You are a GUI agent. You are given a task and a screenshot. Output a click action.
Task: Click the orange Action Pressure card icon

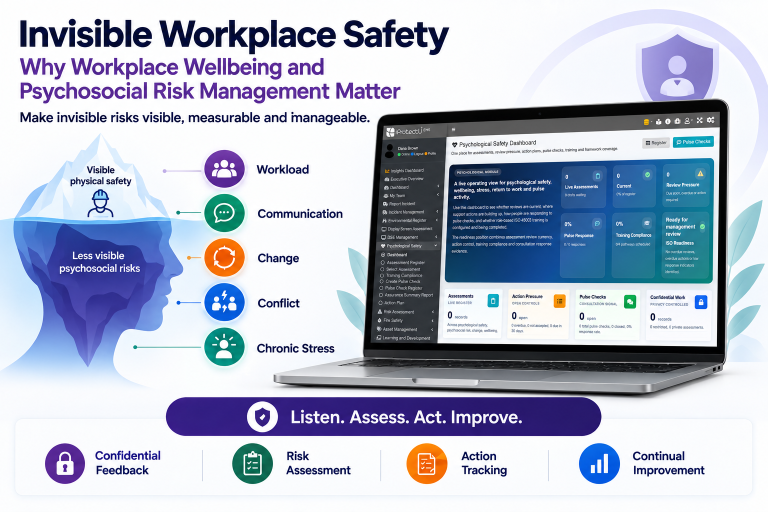tap(559, 301)
